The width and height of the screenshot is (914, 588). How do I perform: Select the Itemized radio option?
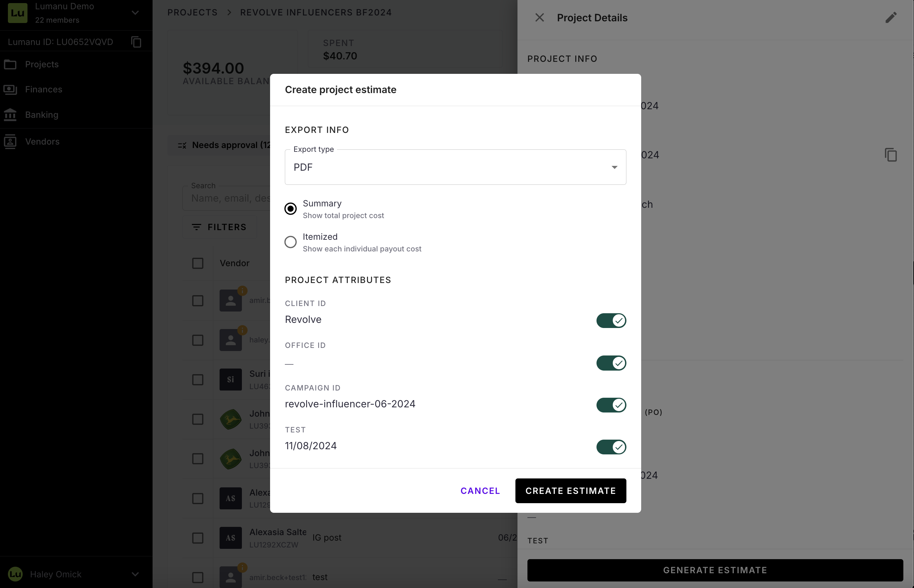pyautogui.click(x=290, y=242)
